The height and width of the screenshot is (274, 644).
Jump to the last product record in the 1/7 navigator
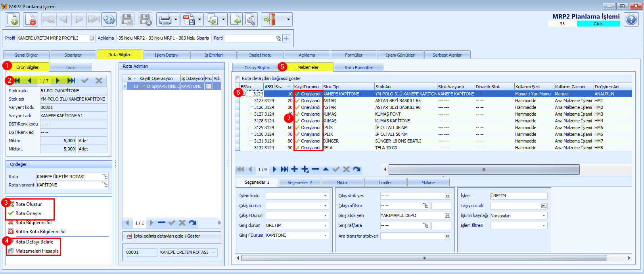click(71, 80)
